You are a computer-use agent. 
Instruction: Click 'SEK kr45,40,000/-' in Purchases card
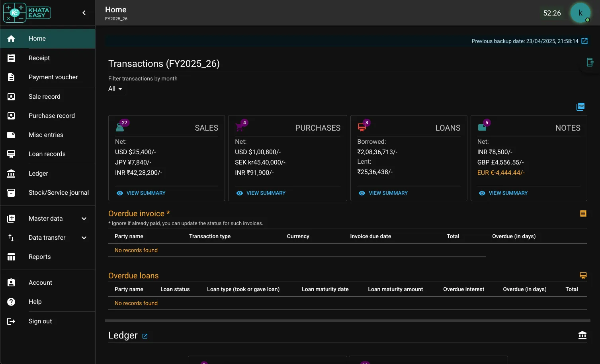coord(260,162)
